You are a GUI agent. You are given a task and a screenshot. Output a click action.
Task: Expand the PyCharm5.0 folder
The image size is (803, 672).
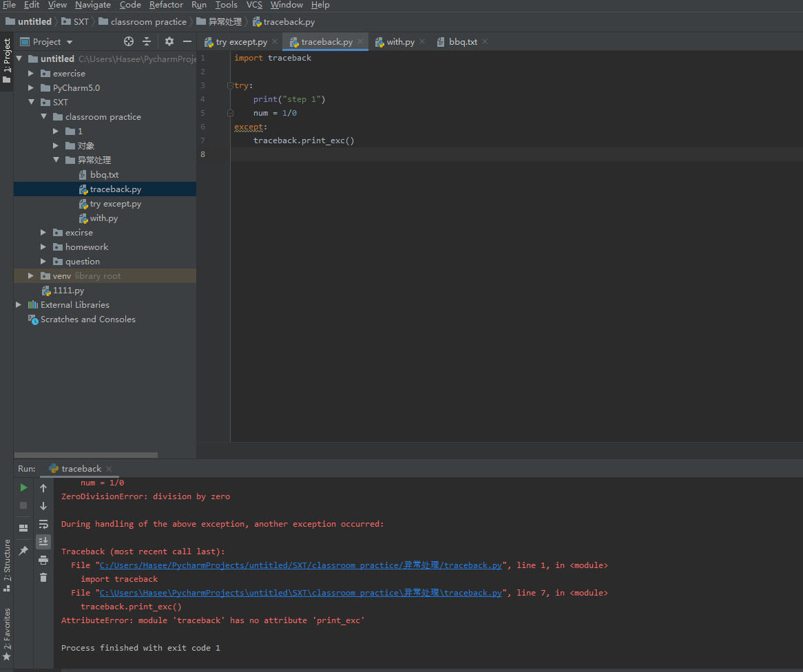pos(31,87)
